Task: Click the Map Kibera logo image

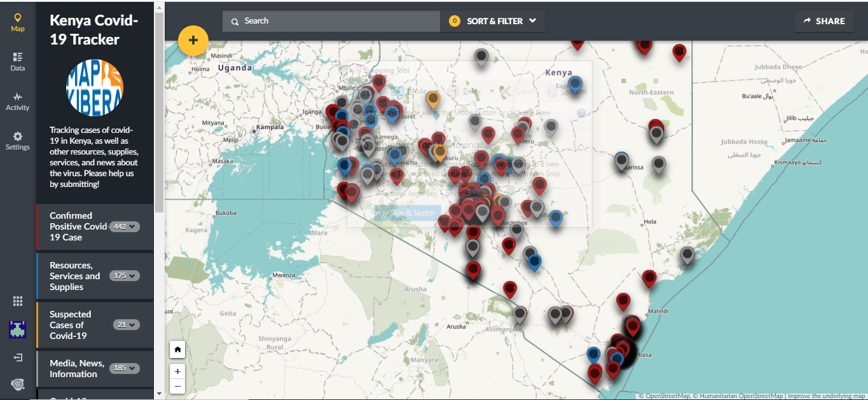Action: coord(95,88)
